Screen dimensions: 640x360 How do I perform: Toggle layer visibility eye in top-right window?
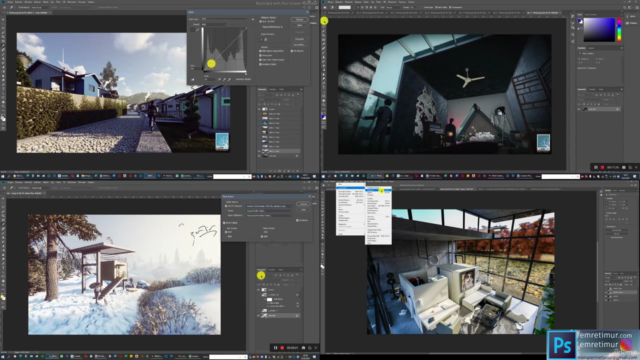pos(579,109)
